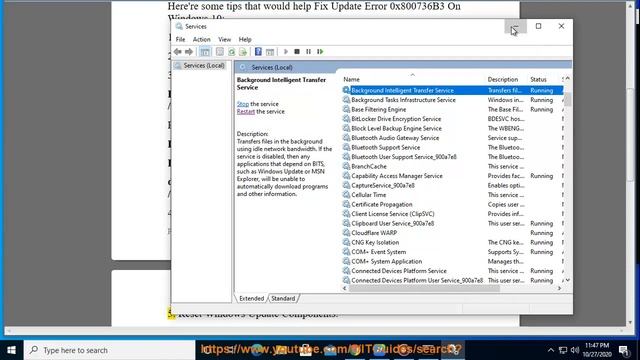This screenshot has height=360, width=640.
Task: Click scroll-down arrow of services list
Action: tap(567, 280)
